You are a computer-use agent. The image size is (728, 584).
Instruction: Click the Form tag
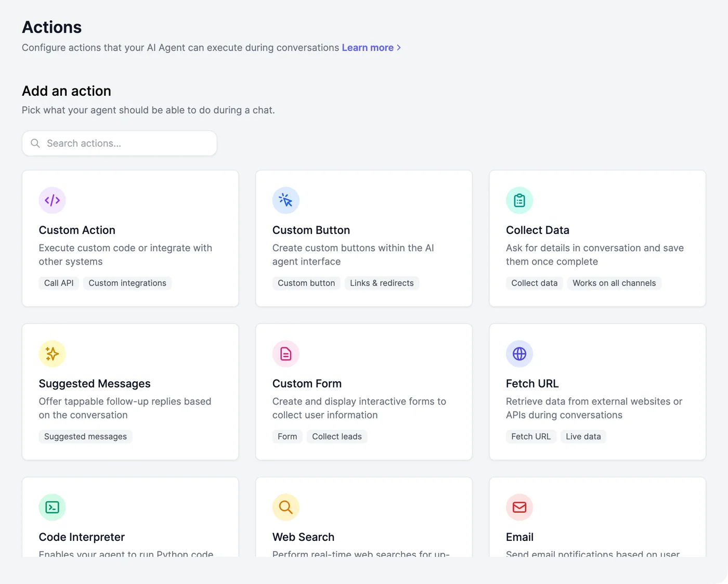(287, 436)
